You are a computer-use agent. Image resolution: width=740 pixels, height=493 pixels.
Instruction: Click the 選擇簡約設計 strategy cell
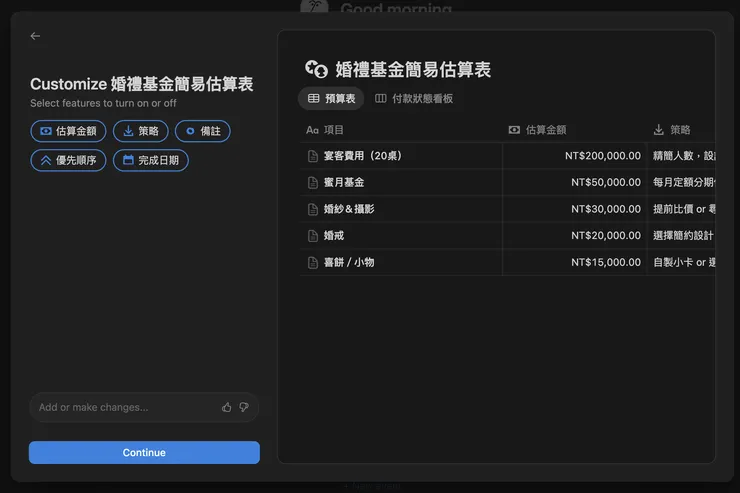click(x=681, y=235)
